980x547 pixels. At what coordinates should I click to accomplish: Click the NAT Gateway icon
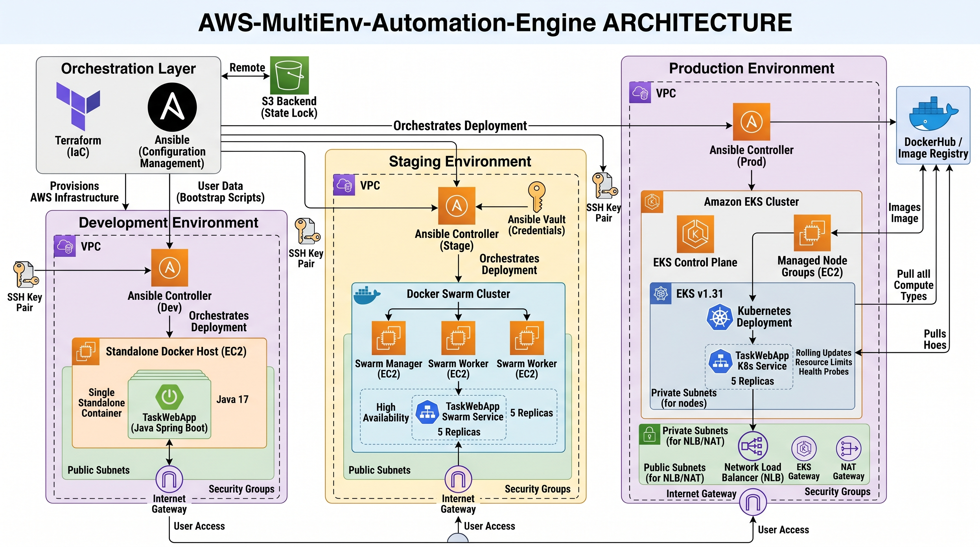click(849, 448)
